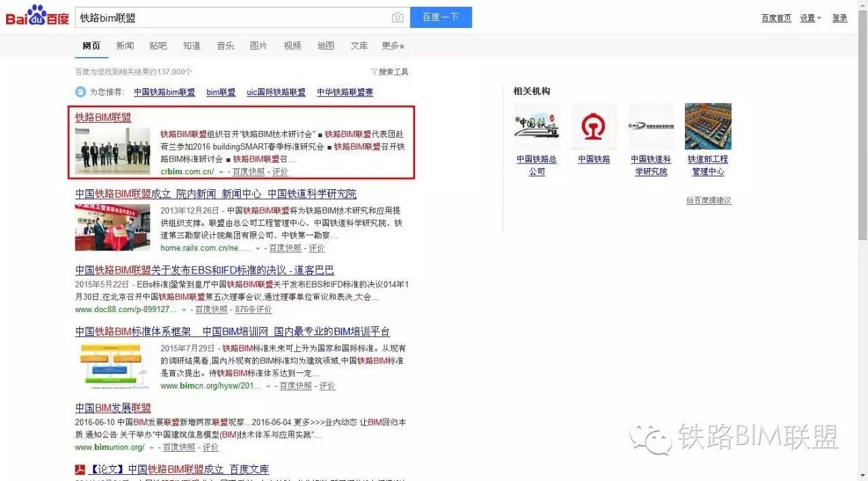The image size is (868, 481).
Task: Click 中国铁路总公司 logo image
Action: [537, 126]
